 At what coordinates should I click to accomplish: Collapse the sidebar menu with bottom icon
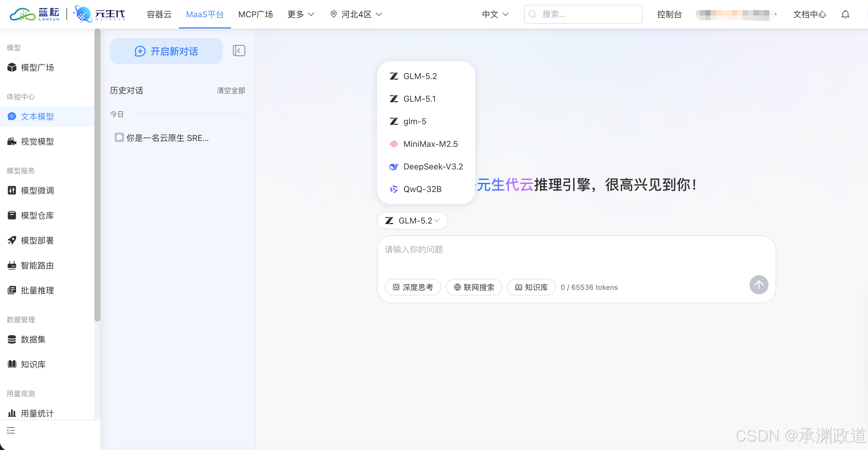coord(11,430)
